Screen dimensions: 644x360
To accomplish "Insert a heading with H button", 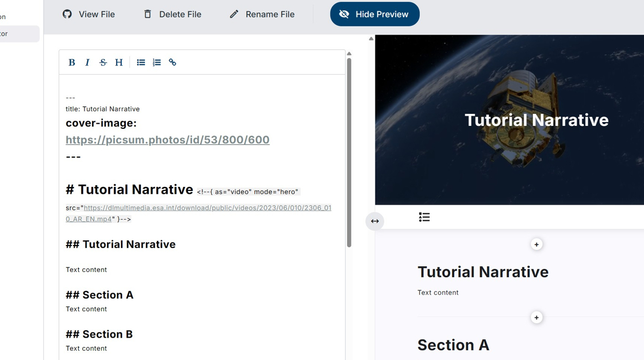I will click(119, 63).
